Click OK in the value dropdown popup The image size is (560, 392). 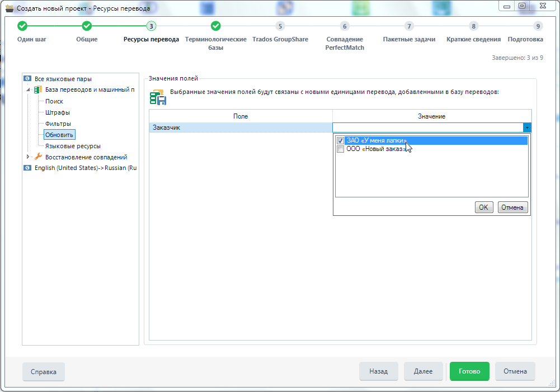coord(483,207)
